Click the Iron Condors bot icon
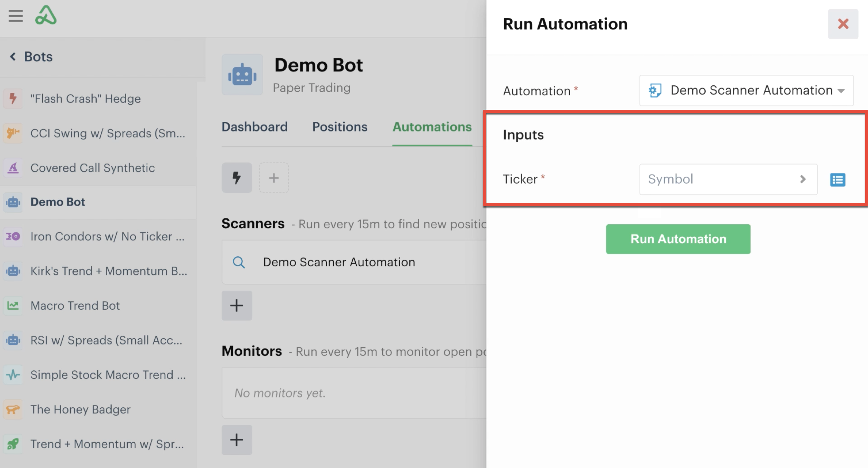Screen dimensions: 868x468 (x=13, y=236)
